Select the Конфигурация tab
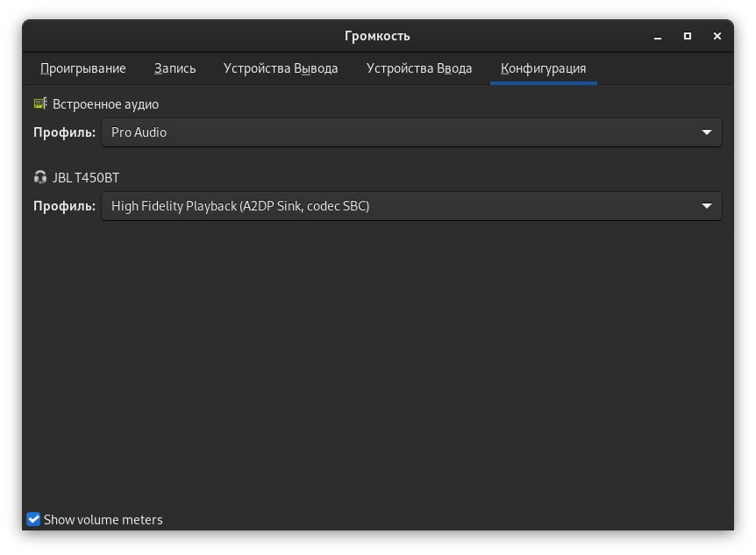Viewport: 756px width, 555px height. tap(544, 68)
